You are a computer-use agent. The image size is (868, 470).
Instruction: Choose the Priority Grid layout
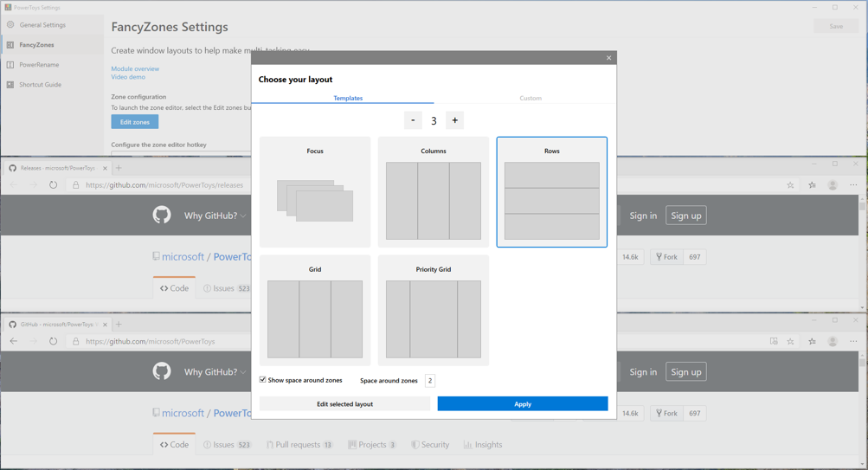point(433,311)
